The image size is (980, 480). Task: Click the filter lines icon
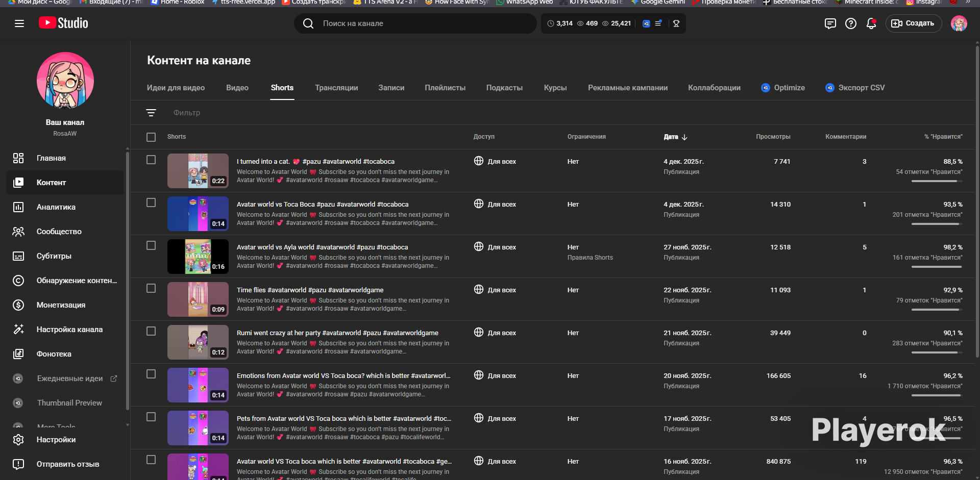(151, 113)
